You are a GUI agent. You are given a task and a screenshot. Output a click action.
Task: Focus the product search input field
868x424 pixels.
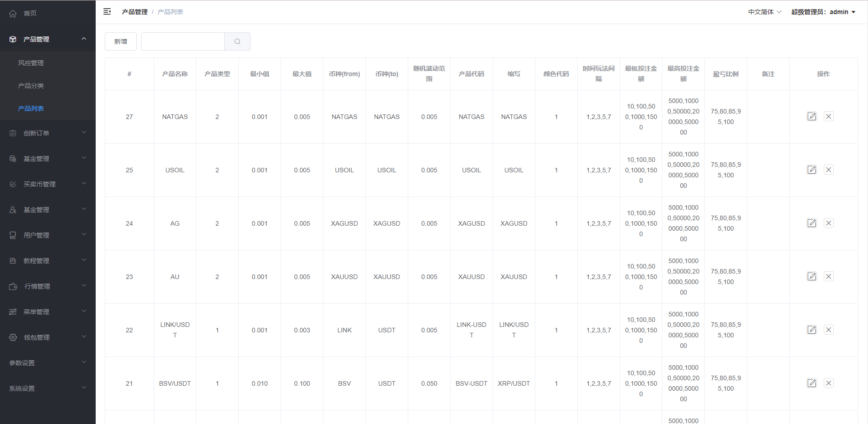point(183,41)
